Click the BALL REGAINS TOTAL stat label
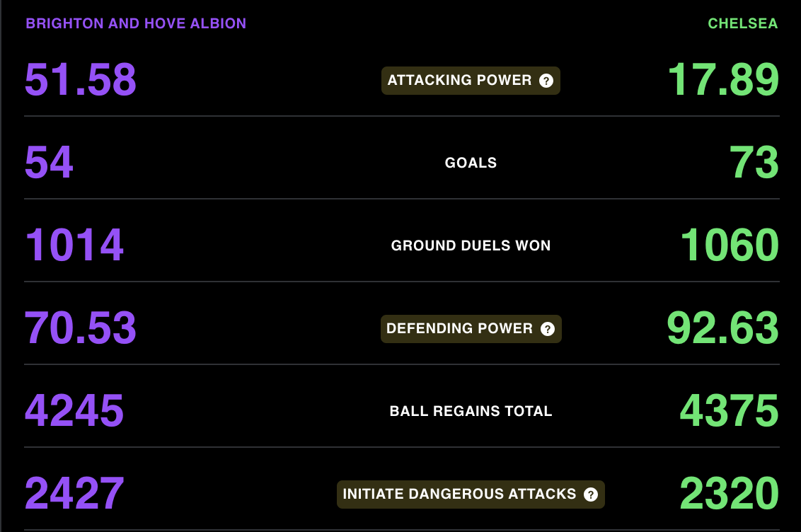The height and width of the screenshot is (532, 801). (471, 411)
